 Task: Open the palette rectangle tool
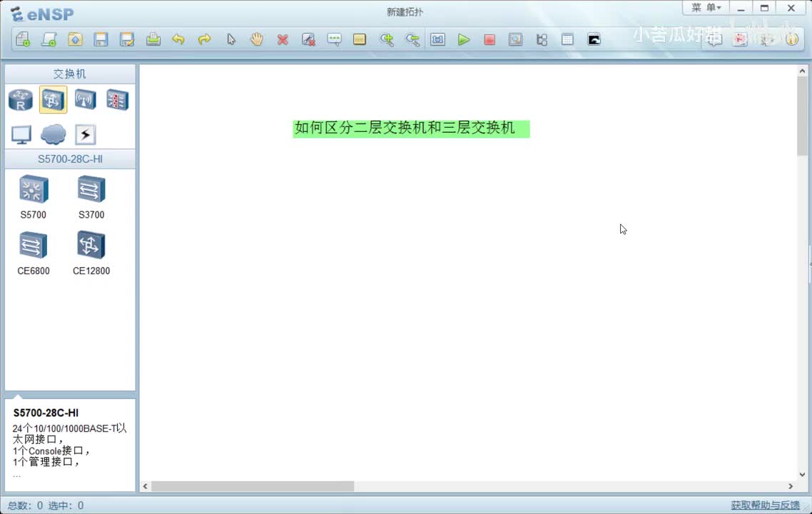pos(360,39)
